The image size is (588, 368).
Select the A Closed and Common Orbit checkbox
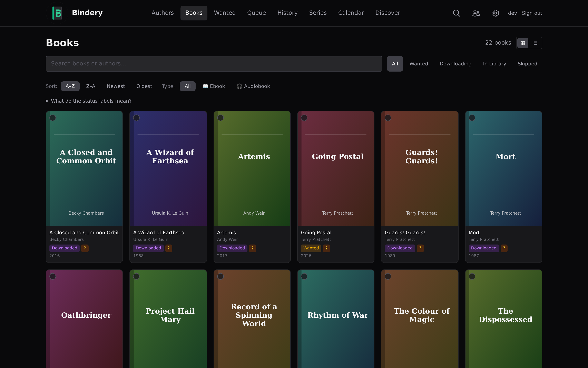[53, 118]
